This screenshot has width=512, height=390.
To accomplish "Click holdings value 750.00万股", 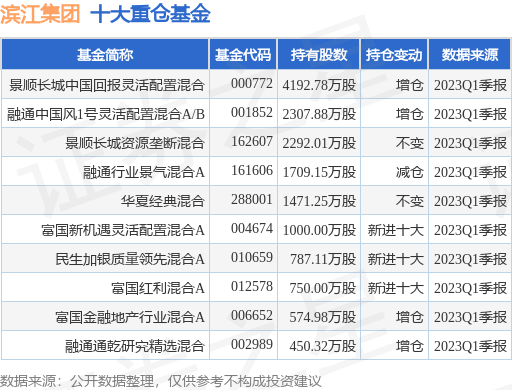I will (323, 288).
